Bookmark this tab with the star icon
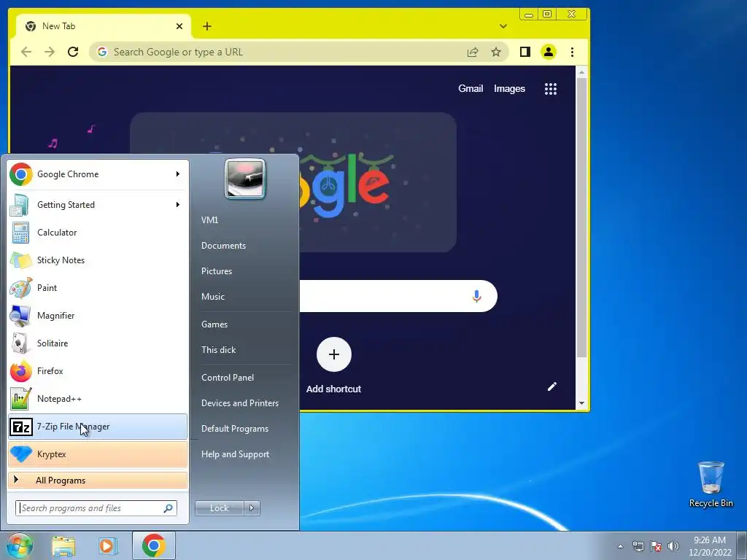The image size is (747, 560). click(496, 52)
